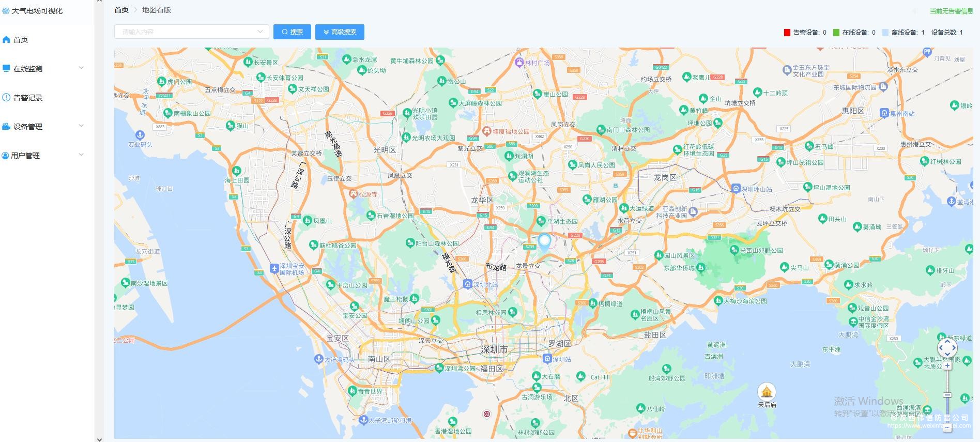Click the 地图看板 breadcrumb item
The width and height of the screenshot is (980, 442).
[157, 10]
